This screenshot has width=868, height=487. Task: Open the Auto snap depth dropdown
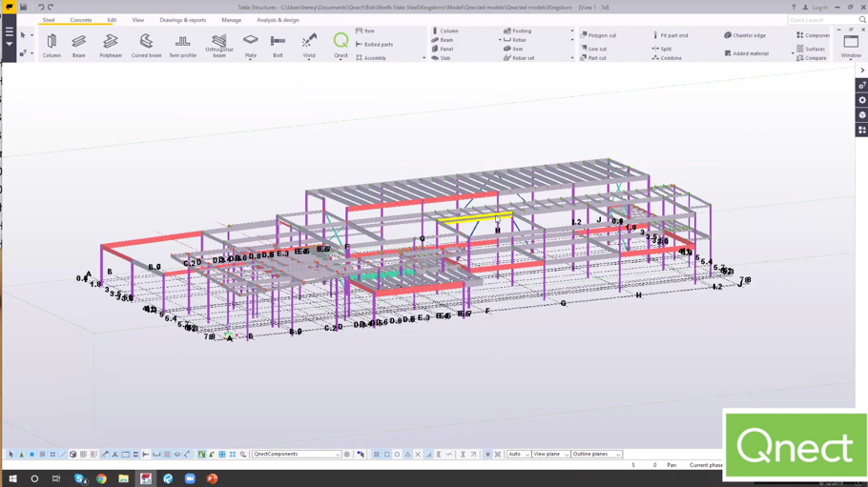[519, 454]
